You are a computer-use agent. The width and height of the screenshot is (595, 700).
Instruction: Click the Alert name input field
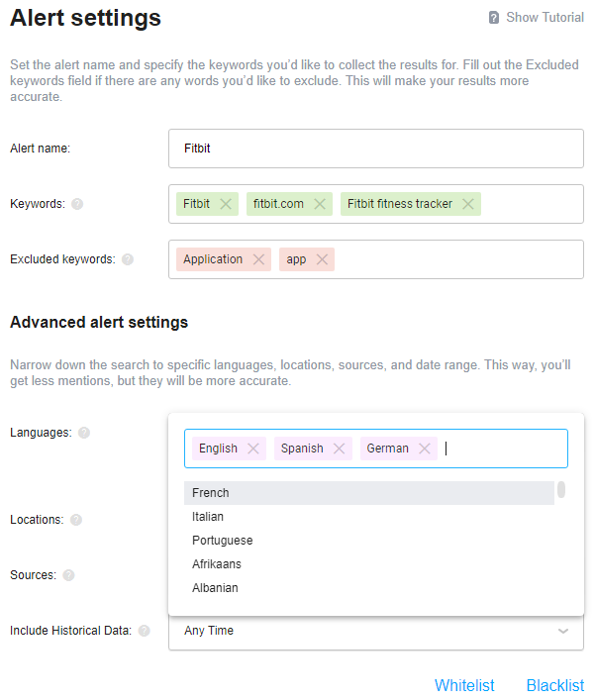pos(376,149)
